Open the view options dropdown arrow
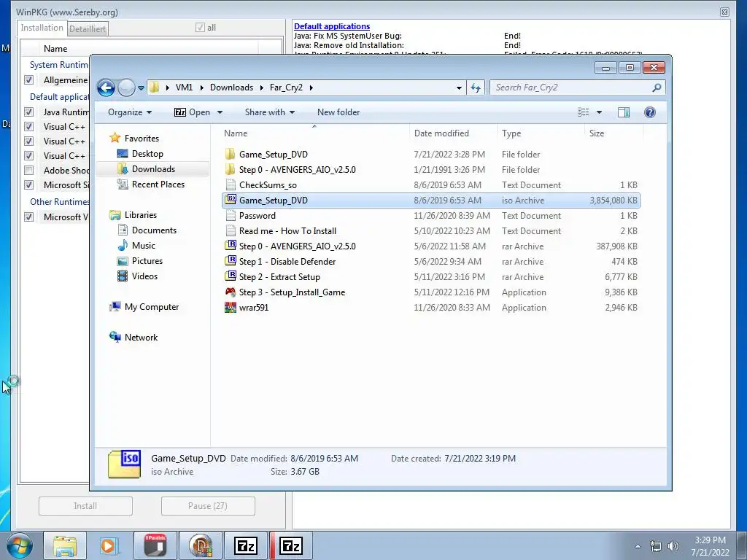 (x=600, y=112)
